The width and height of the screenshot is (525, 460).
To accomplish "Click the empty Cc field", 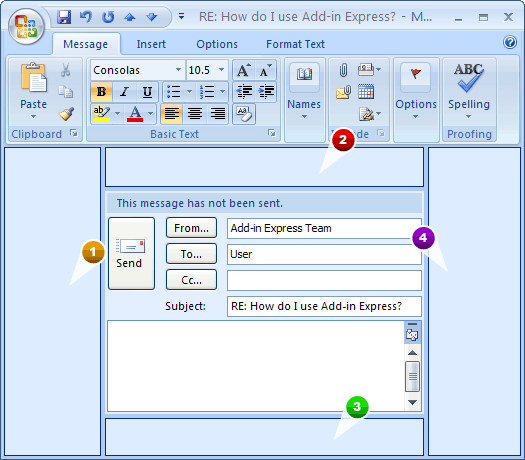I will click(x=324, y=280).
